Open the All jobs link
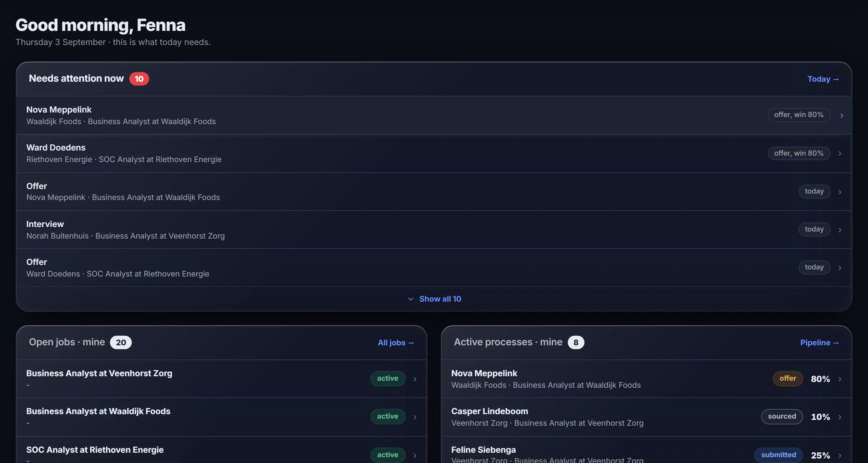The width and height of the screenshot is (868, 463). (x=396, y=342)
